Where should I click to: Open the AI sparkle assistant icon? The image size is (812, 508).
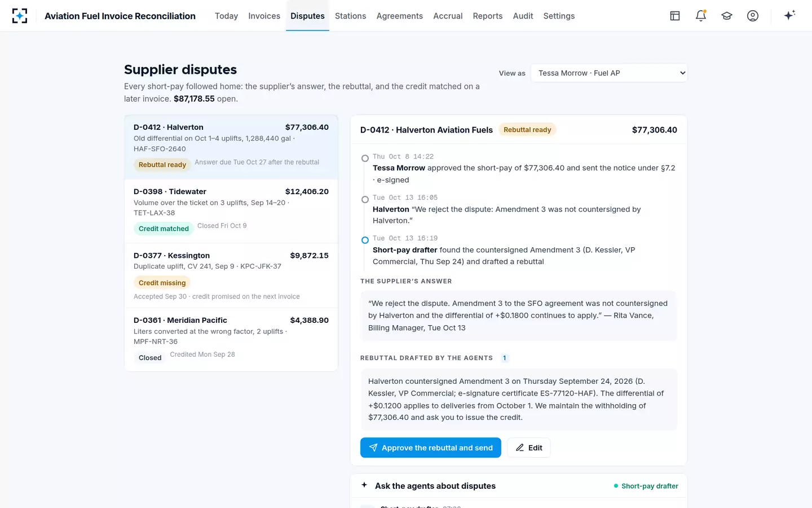(789, 15)
